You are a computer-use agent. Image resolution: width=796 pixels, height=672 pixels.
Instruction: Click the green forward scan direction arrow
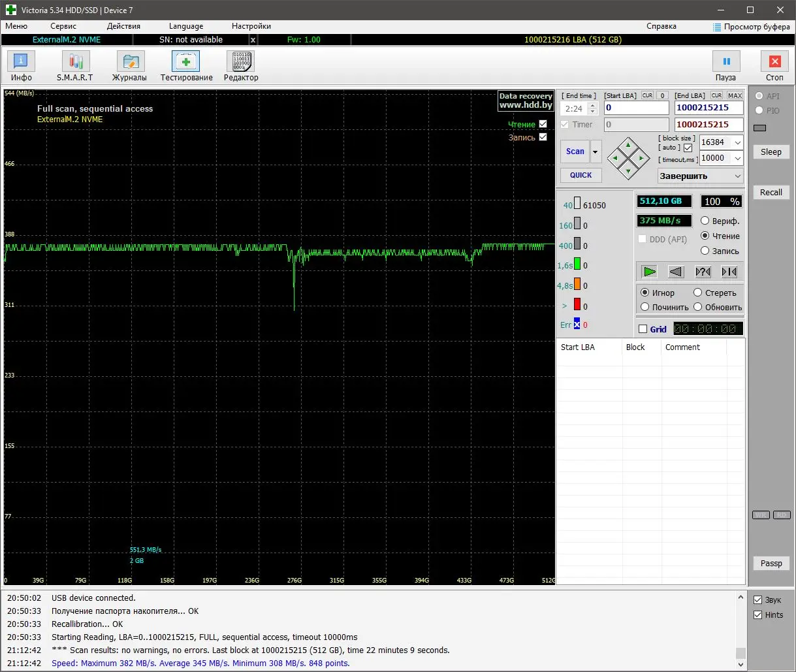point(649,272)
